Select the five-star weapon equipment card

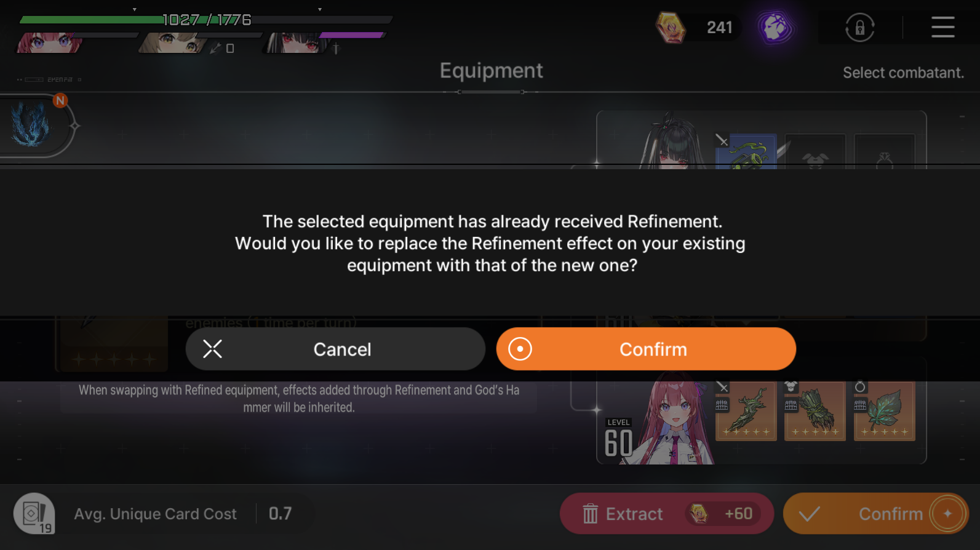pos(746,411)
